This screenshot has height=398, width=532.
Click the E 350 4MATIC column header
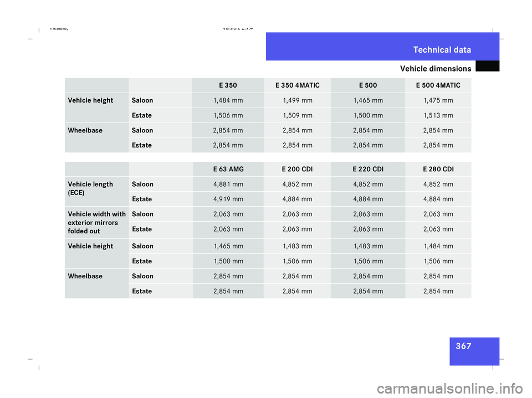click(x=297, y=85)
